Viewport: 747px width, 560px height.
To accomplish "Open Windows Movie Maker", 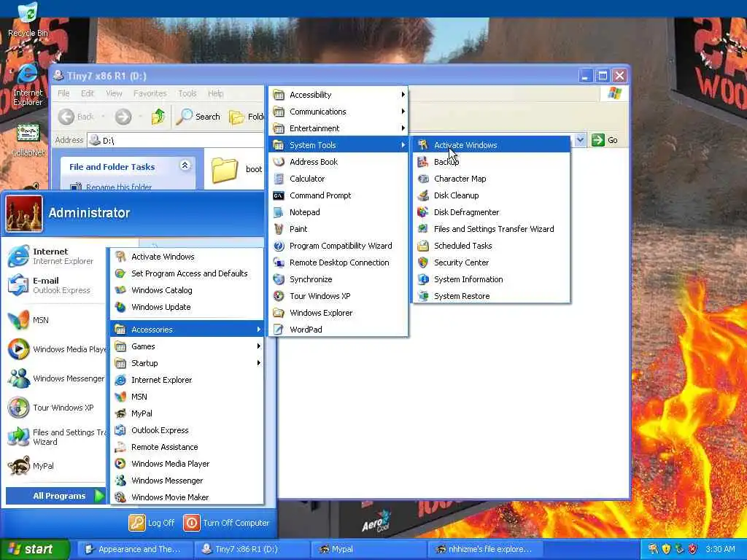I will pyautogui.click(x=187, y=497).
